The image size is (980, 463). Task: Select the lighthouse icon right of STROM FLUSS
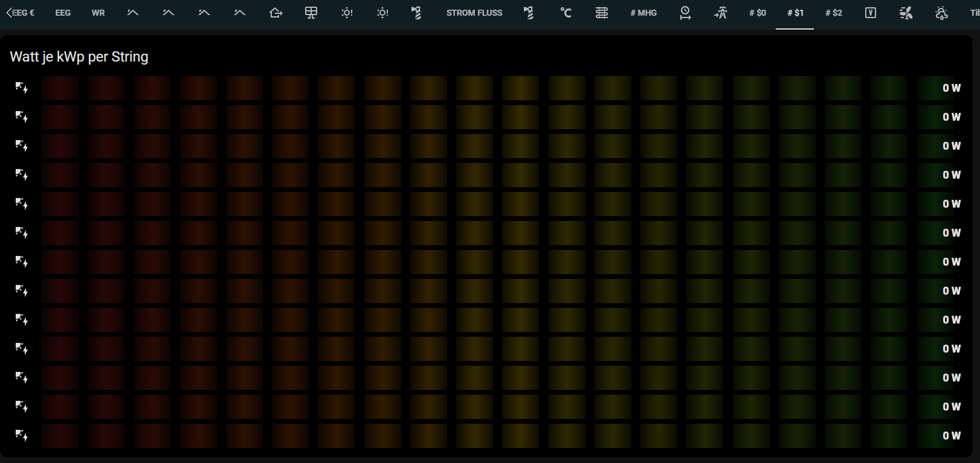(x=529, y=13)
